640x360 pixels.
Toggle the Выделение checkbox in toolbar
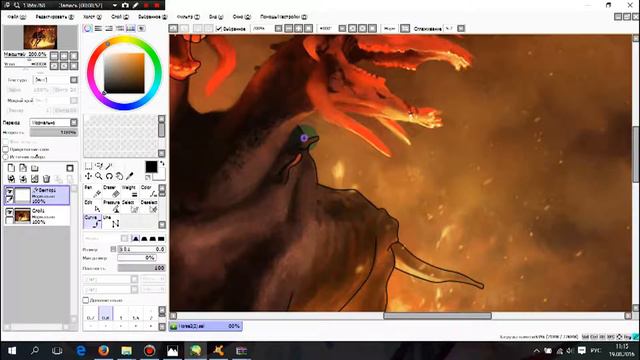[x=219, y=29]
